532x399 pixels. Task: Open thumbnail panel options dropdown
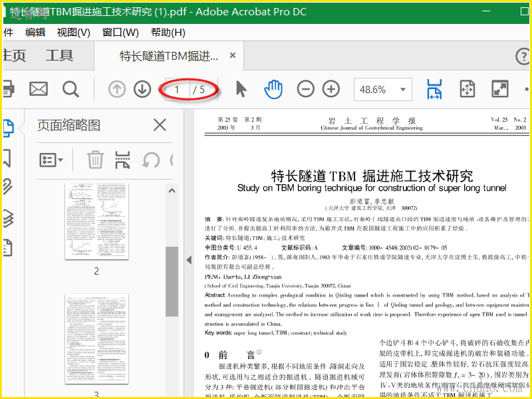point(51,160)
